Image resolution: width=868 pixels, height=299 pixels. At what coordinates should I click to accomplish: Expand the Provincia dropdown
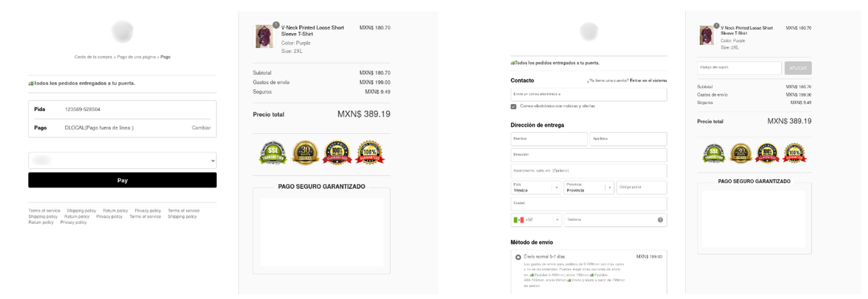click(588, 188)
